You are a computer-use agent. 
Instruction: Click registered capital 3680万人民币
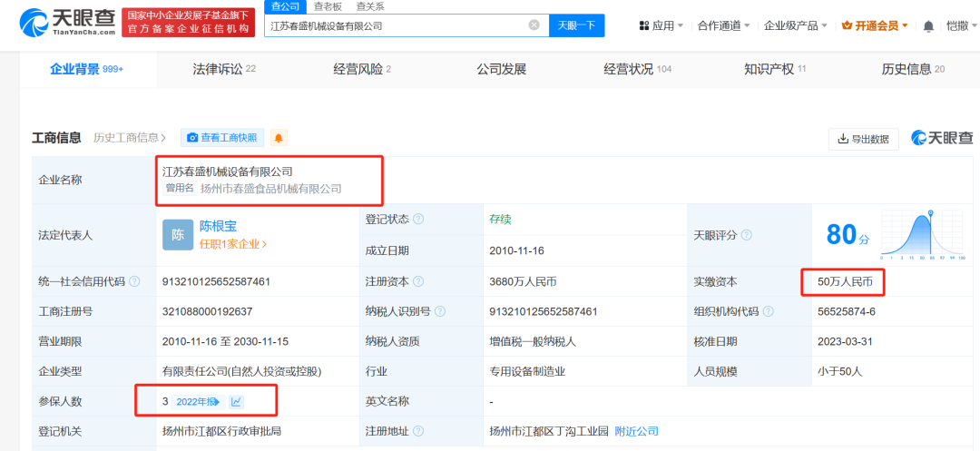point(524,281)
